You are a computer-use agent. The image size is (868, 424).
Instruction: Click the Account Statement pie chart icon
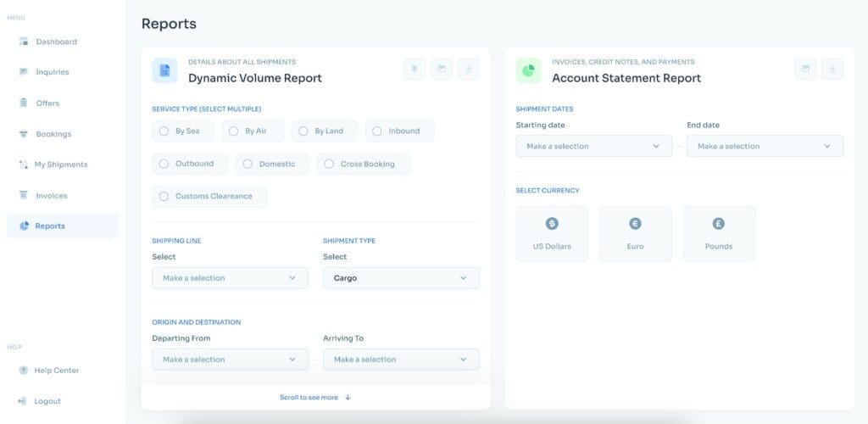528,70
